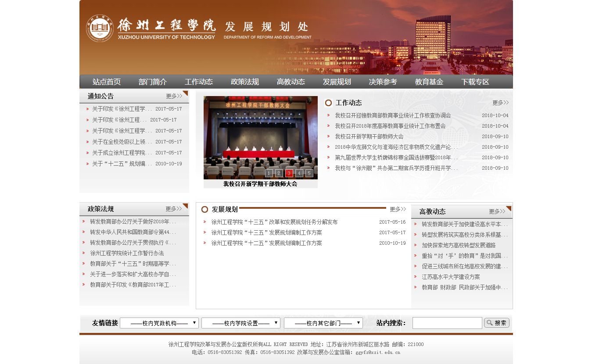Open notice 关于成立徐州工程学院...

point(122,153)
